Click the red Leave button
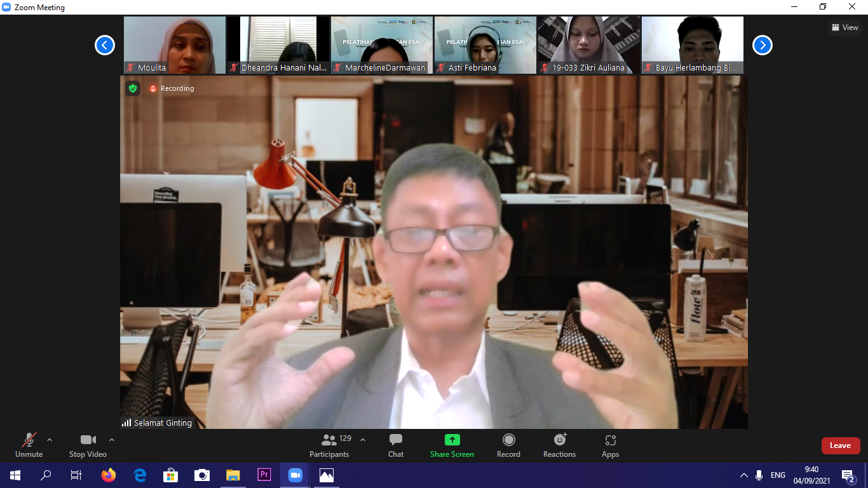This screenshot has height=488, width=868. pos(840,445)
